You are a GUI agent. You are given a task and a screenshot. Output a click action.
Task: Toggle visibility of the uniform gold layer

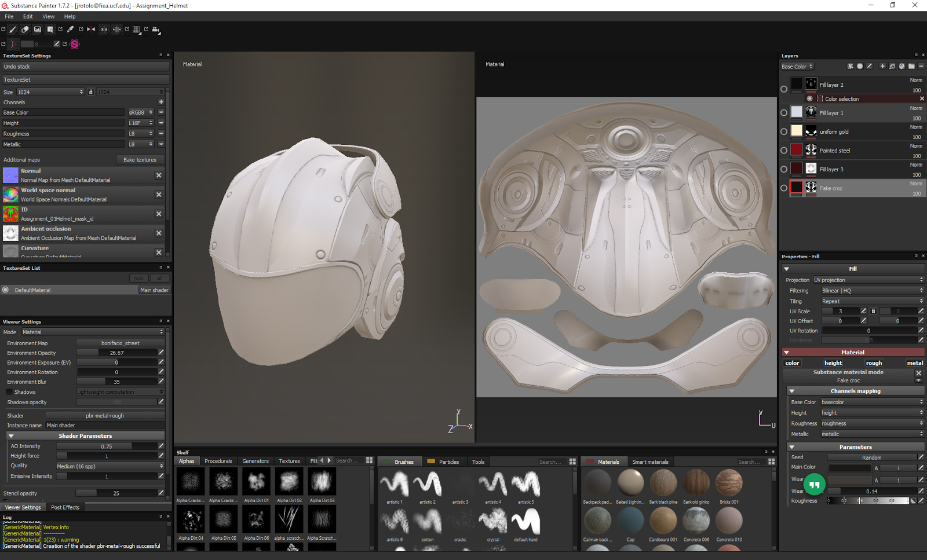pos(784,131)
